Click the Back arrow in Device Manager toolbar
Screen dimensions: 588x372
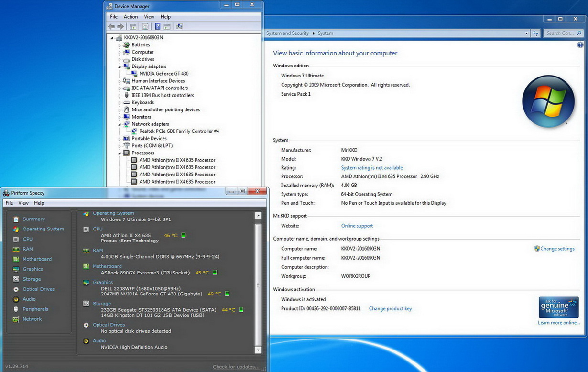111,27
